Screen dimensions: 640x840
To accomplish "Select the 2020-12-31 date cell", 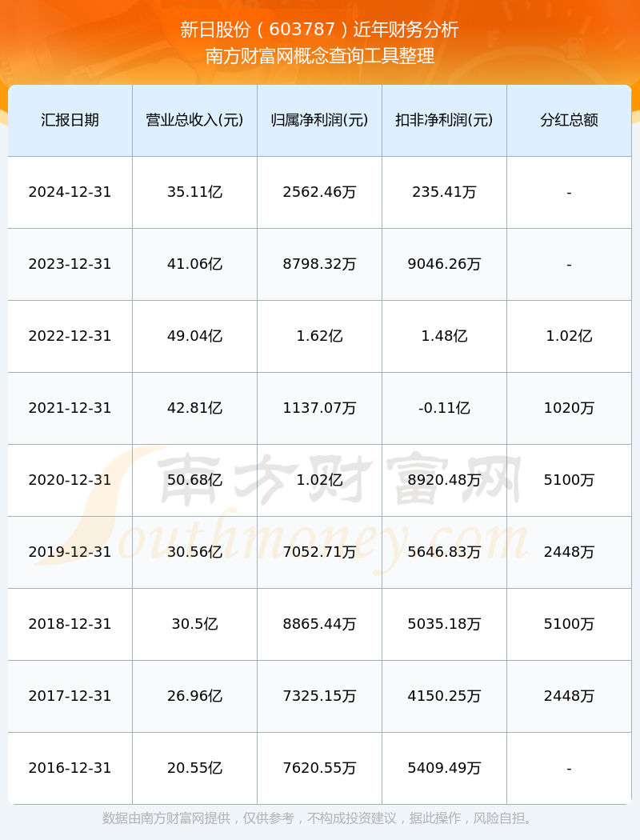I will 70,480.
